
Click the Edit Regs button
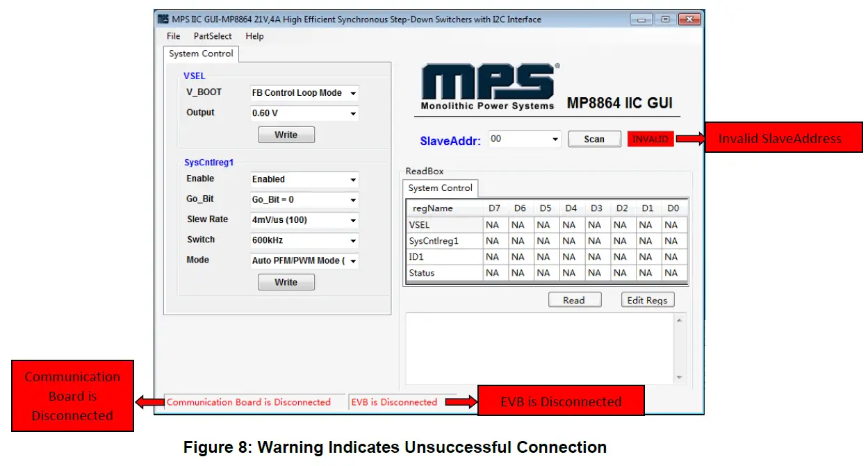647,299
